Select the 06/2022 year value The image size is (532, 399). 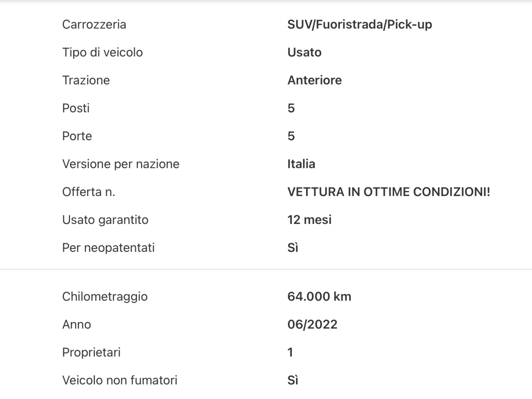(312, 324)
